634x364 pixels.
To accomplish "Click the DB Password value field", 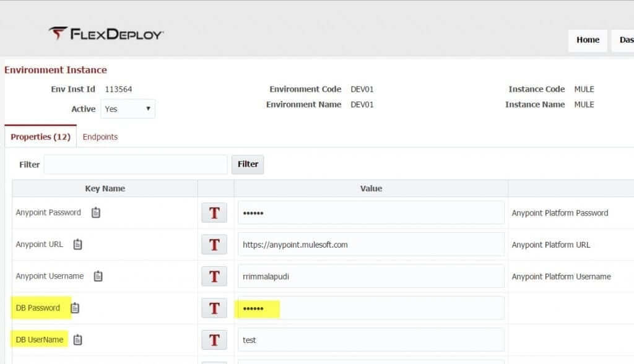I will pyautogui.click(x=370, y=308).
